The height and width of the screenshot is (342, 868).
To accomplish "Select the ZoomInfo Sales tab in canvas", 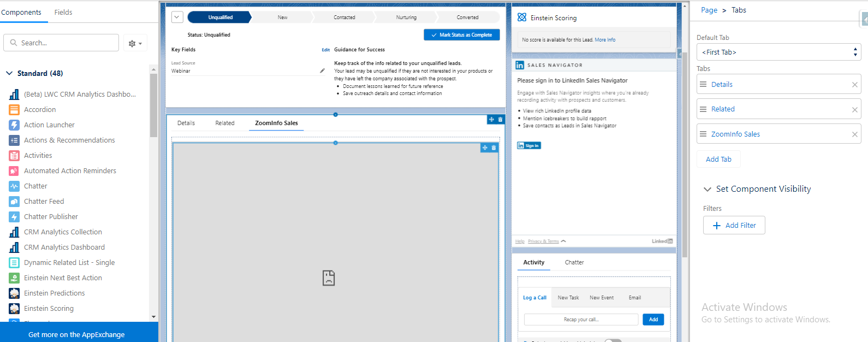I will 276,123.
